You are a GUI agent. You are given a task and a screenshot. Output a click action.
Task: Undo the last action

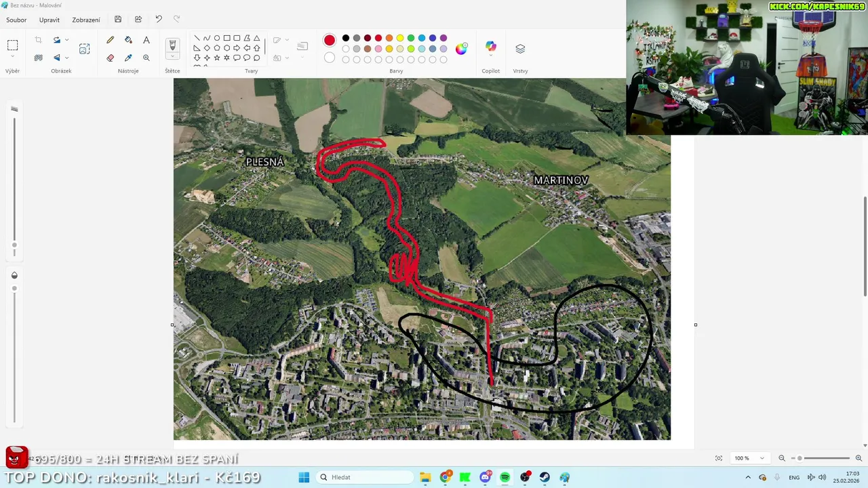click(159, 20)
